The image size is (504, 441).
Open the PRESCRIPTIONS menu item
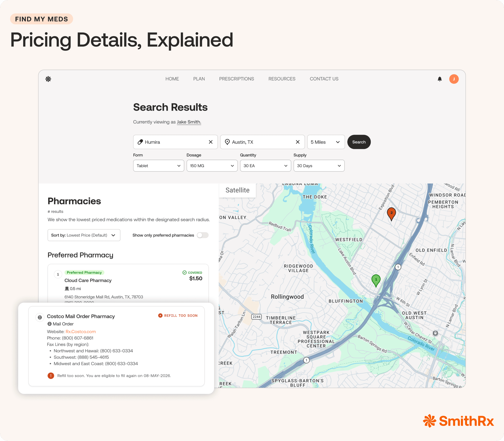tap(236, 79)
